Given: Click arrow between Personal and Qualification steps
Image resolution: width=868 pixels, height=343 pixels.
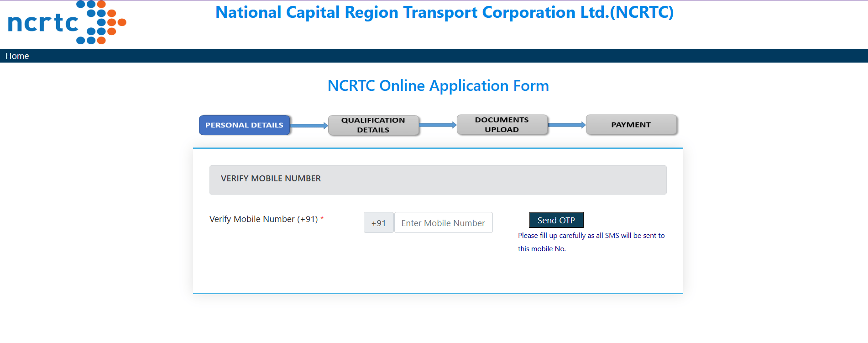Looking at the screenshot, I should point(309,126).
